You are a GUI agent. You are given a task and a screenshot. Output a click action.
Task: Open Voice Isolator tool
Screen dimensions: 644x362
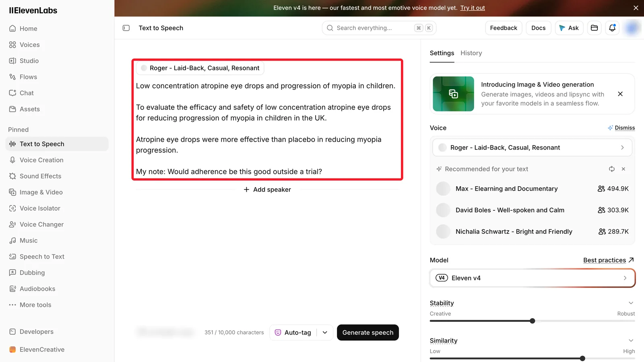[58, 208]
